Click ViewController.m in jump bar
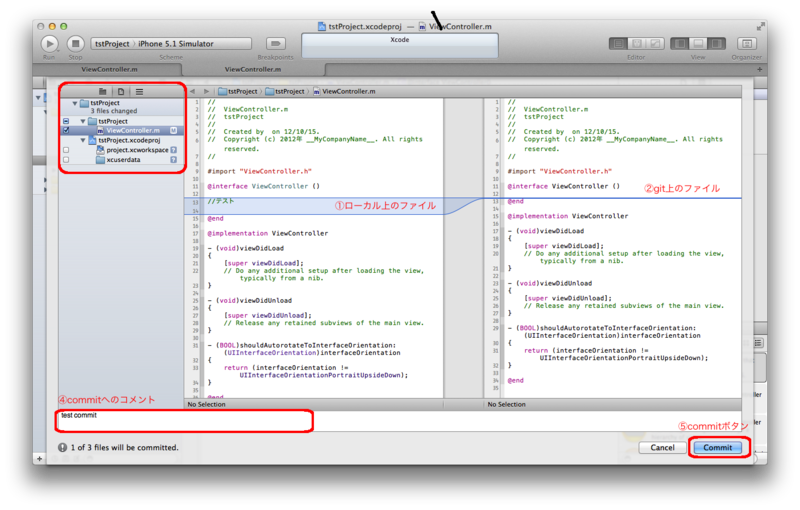This screenshot has height=510, width=800. tap(344, 91)
